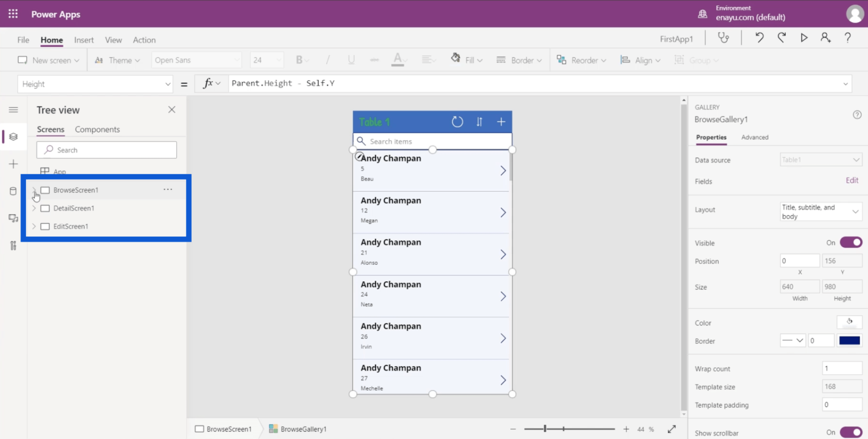This screenshot has height=439, width=868.
Task: Open the Open Sans font dropdown
Action: 196,60
